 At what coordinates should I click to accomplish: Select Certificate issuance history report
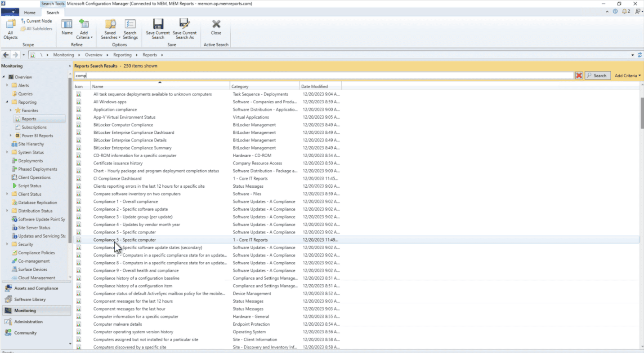(x=118, y=163)
